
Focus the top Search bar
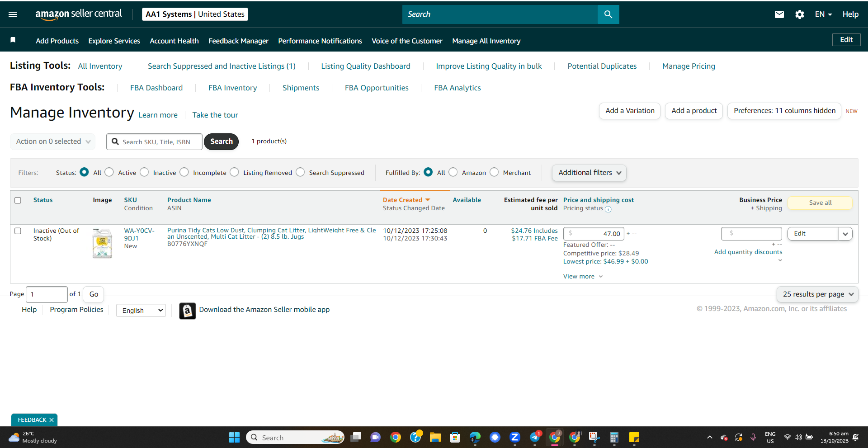pos(500,14)
